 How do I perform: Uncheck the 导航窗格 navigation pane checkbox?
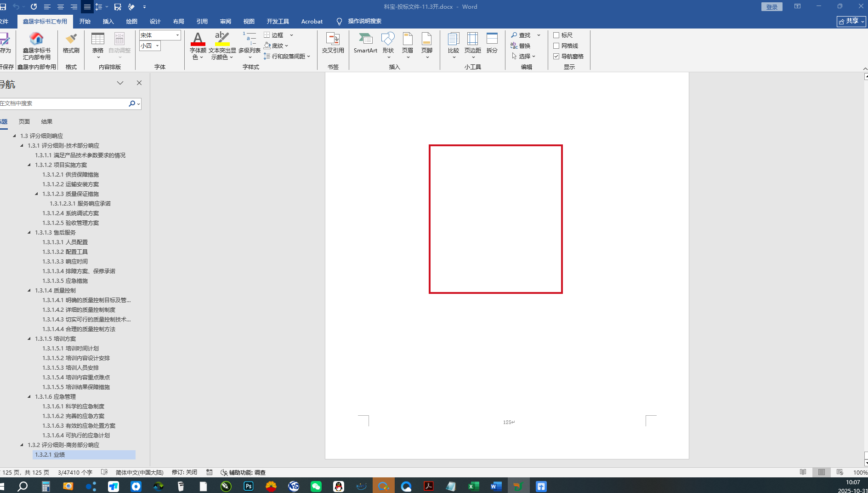tap(556, 56)
